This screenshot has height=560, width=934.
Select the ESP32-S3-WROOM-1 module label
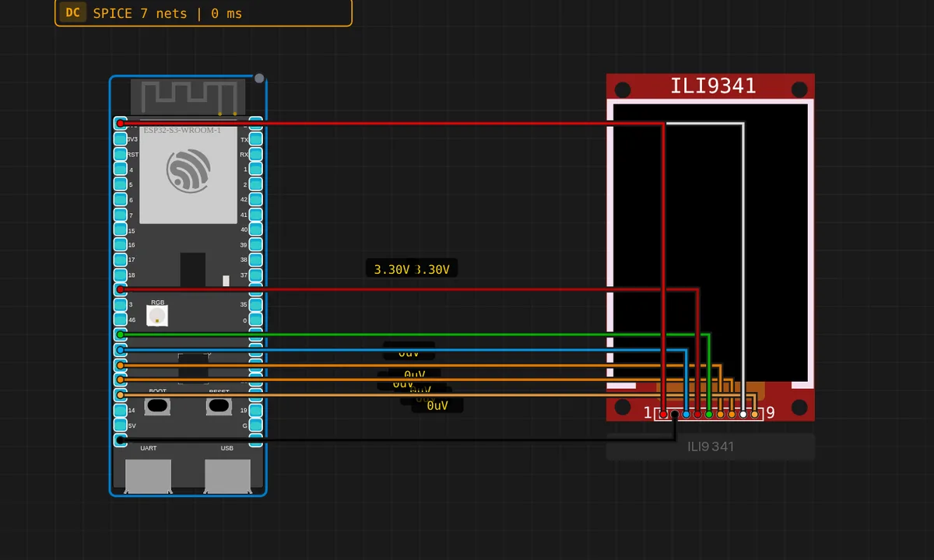(183, 130)
